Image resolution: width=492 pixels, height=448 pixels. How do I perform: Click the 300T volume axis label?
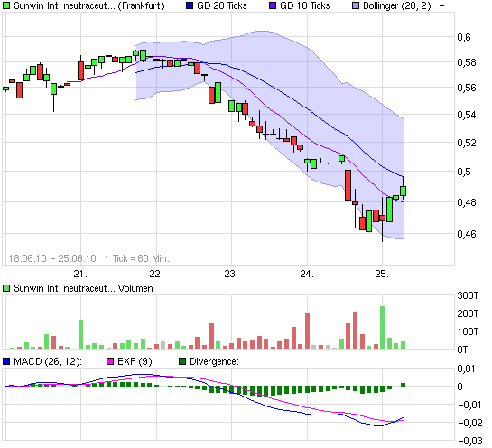click(x=468, y=295)
